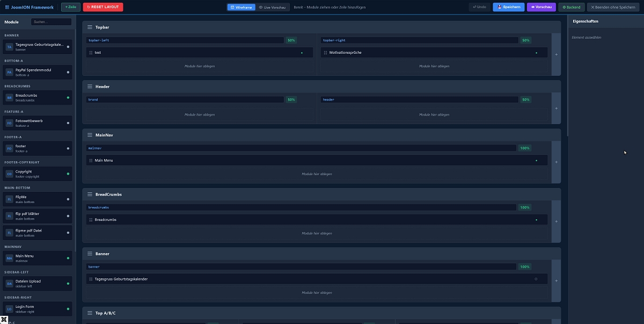Click the LO badge of Login Form module

[x=9, y=308]
